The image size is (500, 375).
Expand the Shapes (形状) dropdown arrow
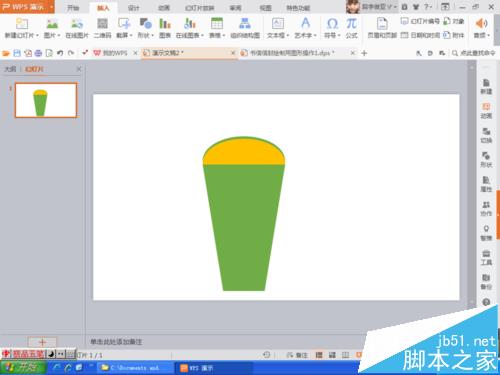click(153, 35)
